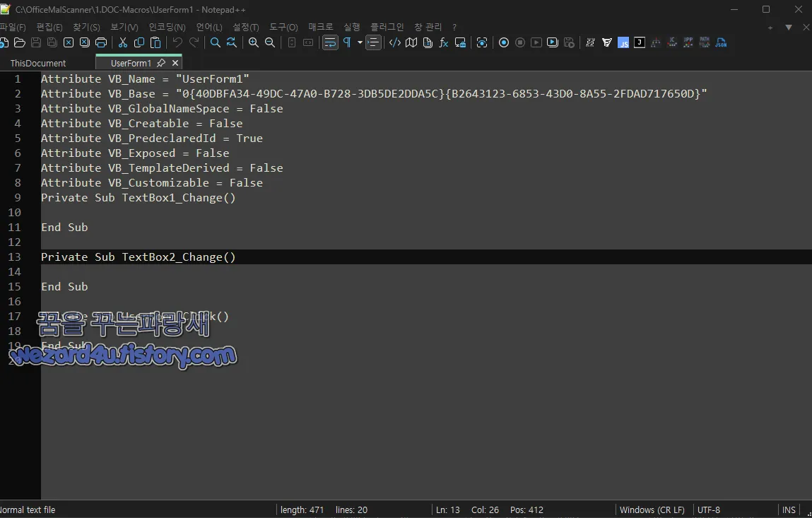Screen dimensions: 812x518
Task: Run macro multiple times icon
Action: [553, 42]
